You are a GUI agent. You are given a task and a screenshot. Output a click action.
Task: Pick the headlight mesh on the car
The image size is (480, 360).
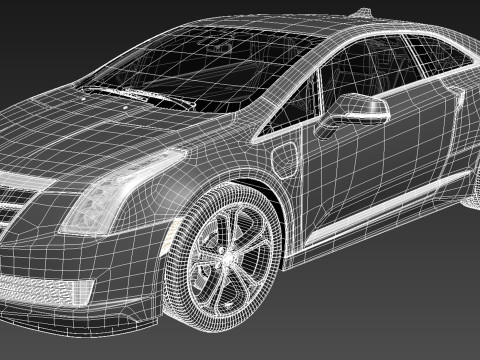[x=123, y=192]
